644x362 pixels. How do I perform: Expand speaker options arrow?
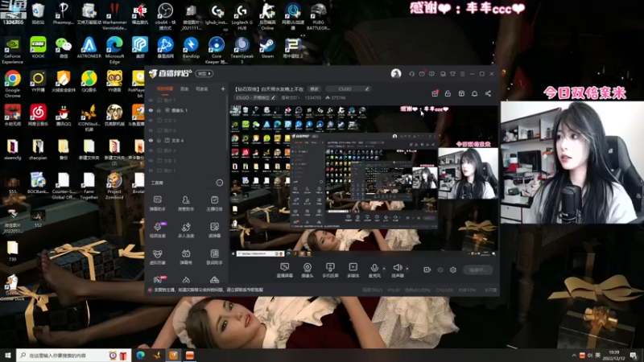tap(407, 269)
